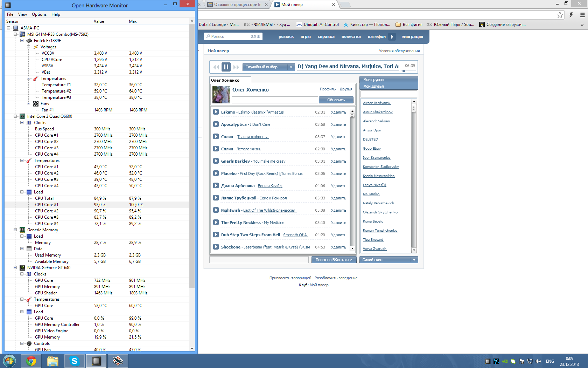The image size is (588, 368).
Task: Open the Профиль link for Олег Хоменко
Action: 328,89
